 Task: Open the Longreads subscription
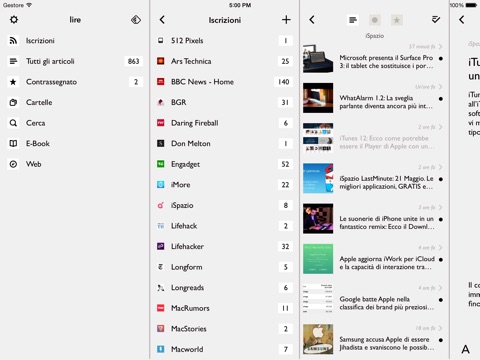[225, 288]
